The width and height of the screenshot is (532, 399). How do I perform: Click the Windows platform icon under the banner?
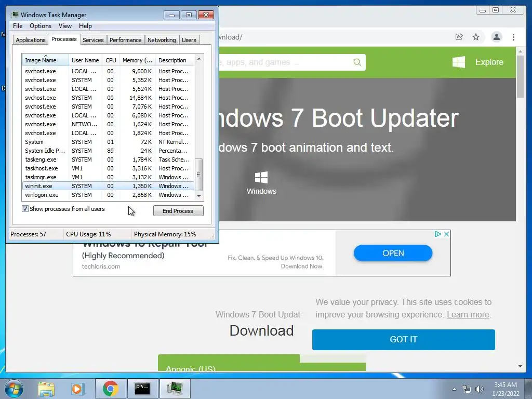(261, 178)
